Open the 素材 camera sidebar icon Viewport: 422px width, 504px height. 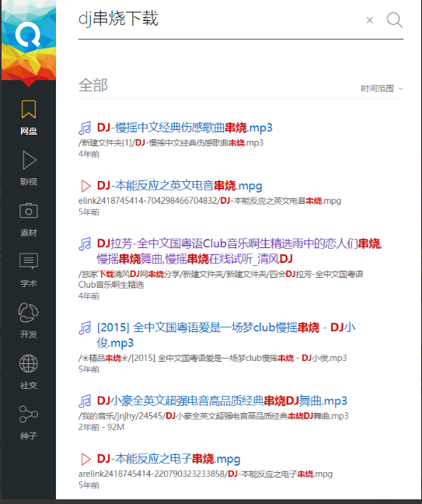pos(29,219)
